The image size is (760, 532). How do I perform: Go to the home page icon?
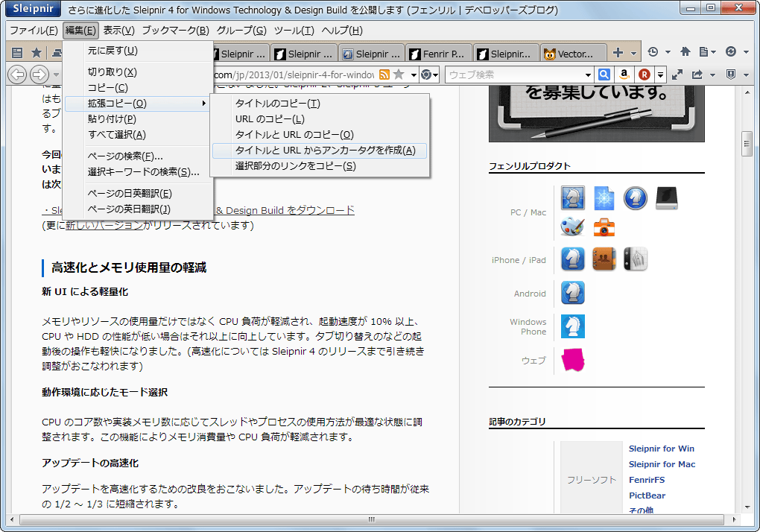(x=685, y=51)
